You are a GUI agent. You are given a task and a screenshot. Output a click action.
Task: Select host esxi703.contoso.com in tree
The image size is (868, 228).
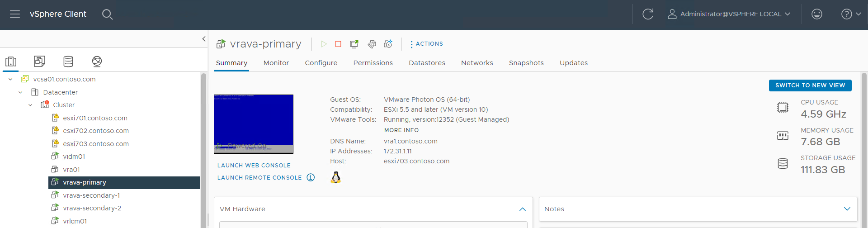click(96, 144)
